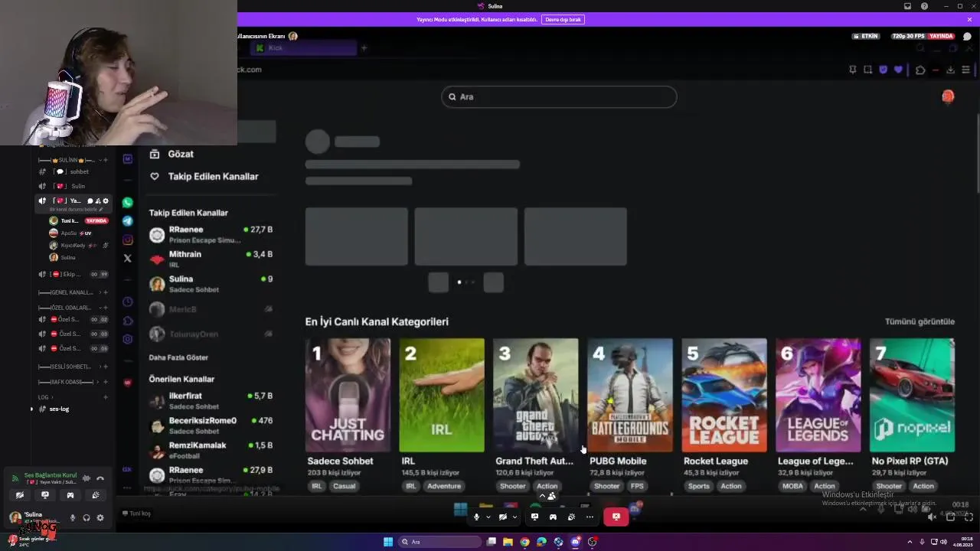Click the MOBA tag under League of Legends

(792, 486)
